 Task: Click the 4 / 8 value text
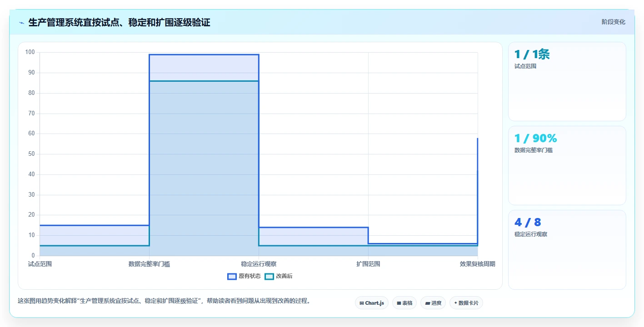tap(528, 223)
